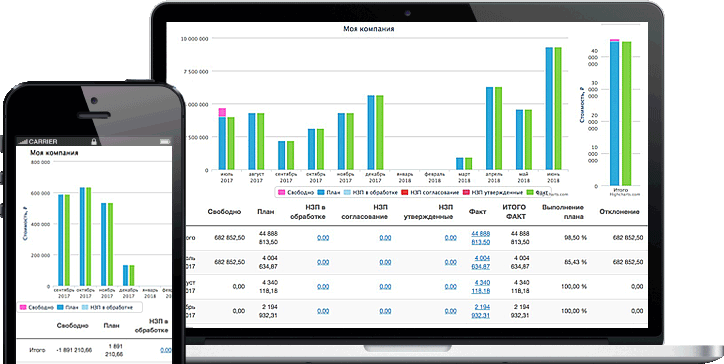Image resolution: width=724 pixels, height=364 pixels.
Task: Toggle pink Свободно legend marker on laptop chart
Action: click(281, 192)
